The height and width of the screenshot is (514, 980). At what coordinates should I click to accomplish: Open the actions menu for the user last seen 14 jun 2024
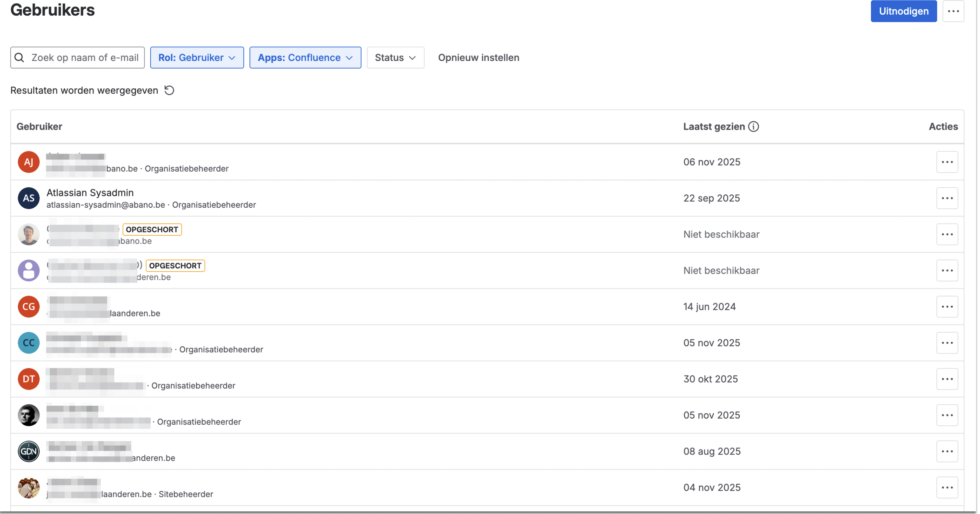pos(947,307)
